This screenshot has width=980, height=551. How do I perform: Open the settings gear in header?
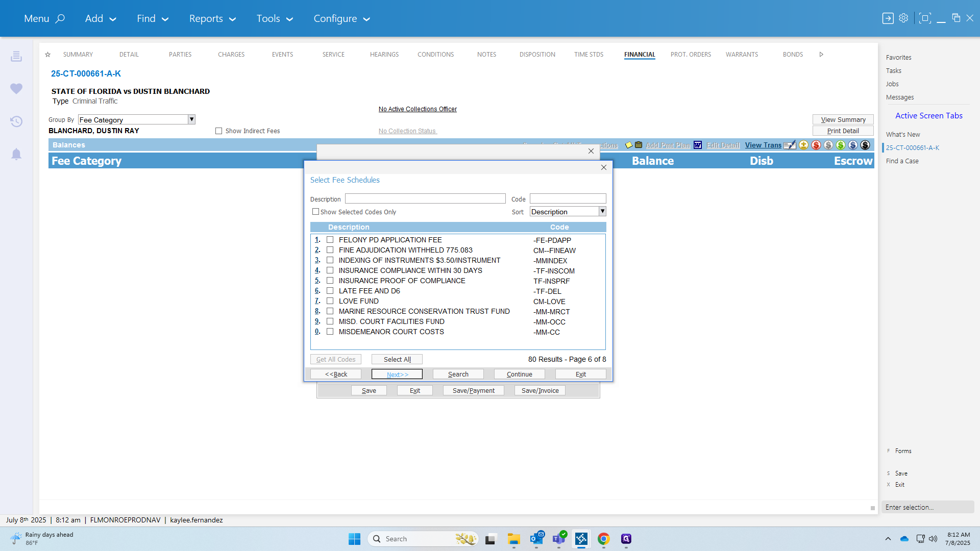pos(903,18)
